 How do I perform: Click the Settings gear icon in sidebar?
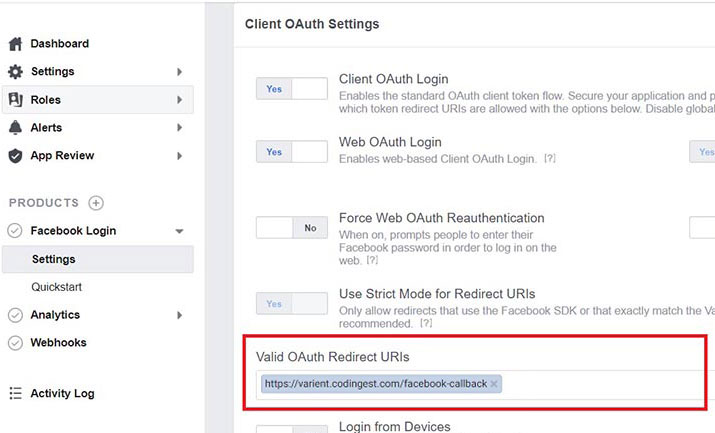point(15,72)
